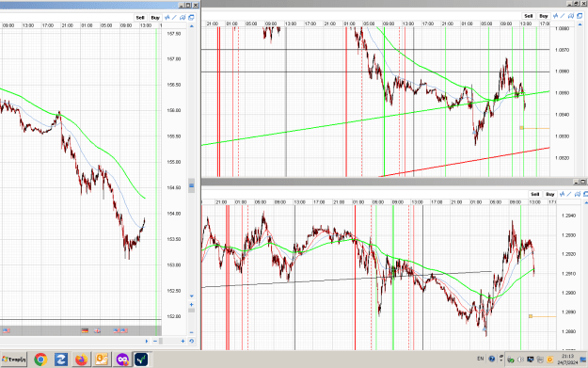Select line drawing tool in bottom-right chart

[x=569, y=194]
